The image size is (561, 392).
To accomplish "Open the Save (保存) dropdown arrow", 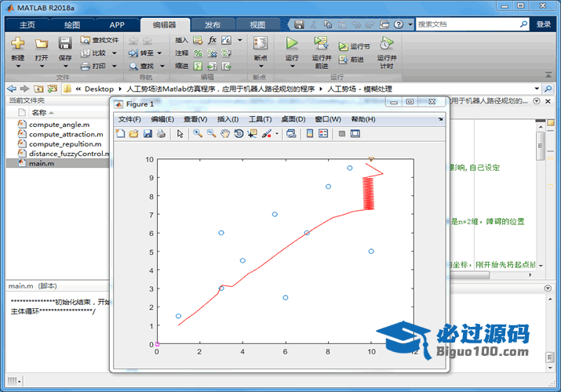I will [x=65, y=66].
